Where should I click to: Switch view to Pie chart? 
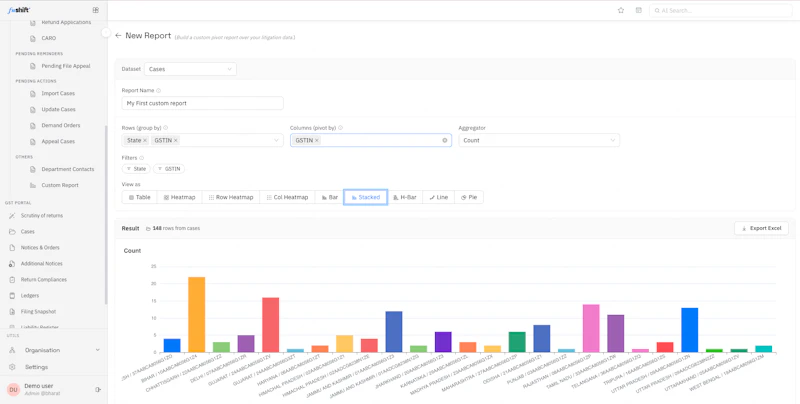pos(468,197)
